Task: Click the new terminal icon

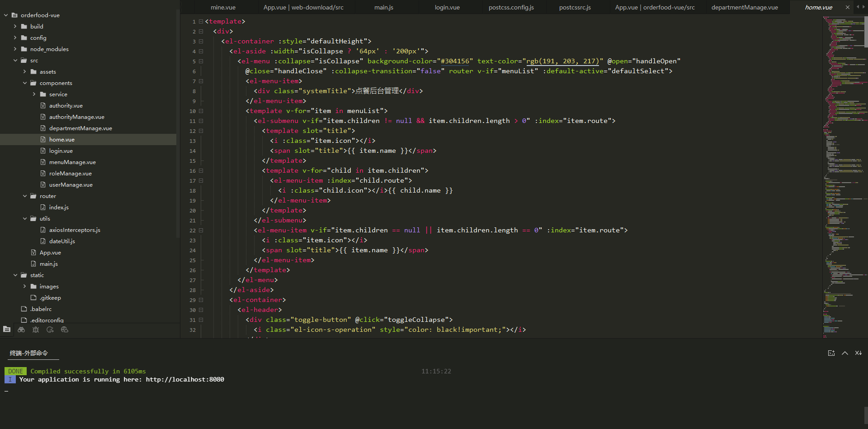Action: [x=831, y=353]
